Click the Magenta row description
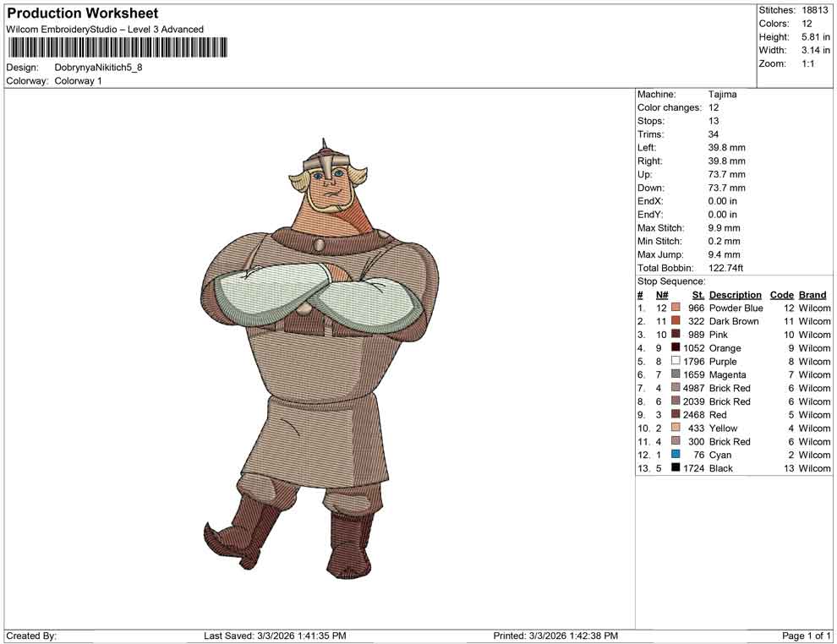Viewport: 837px width, 644px height. coord(728,374)
